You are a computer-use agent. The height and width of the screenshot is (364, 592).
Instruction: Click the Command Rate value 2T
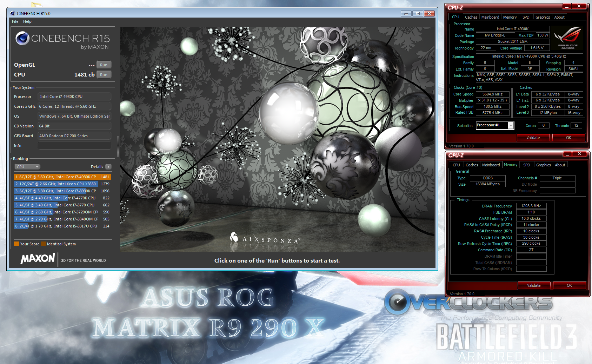[x=531, y=250]
